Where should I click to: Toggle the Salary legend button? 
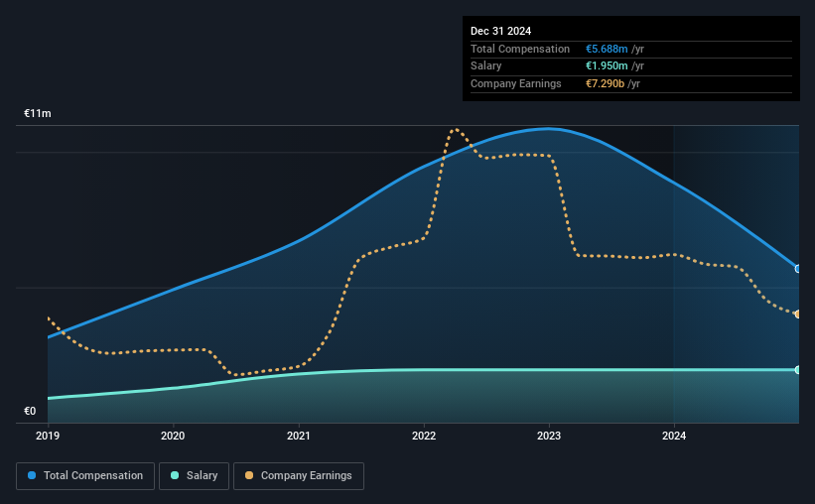click(194, 476)
